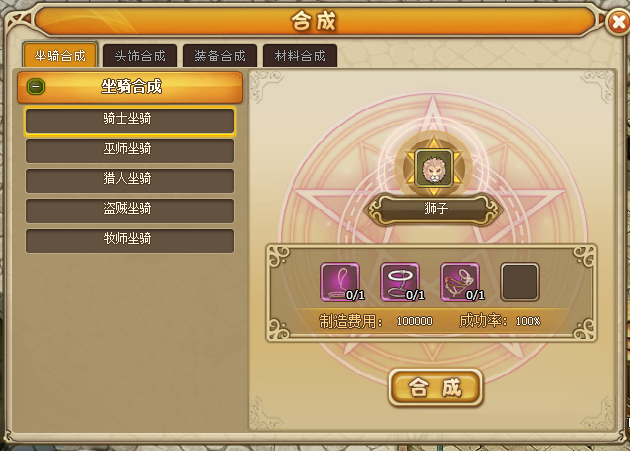The height and width of the screenshot is (451, 630).
Task: Choose 骑士坐骑 from the list
Action: (130, 121)
